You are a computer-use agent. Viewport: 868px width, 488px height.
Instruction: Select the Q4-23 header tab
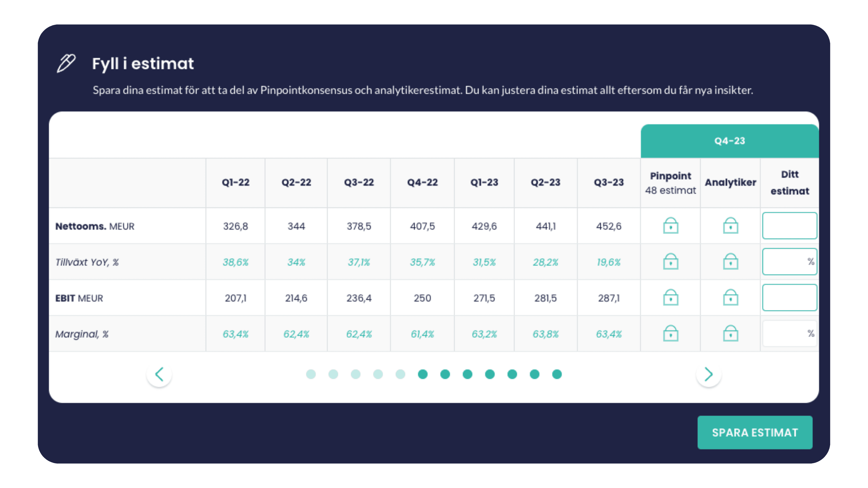pos(730,141)
